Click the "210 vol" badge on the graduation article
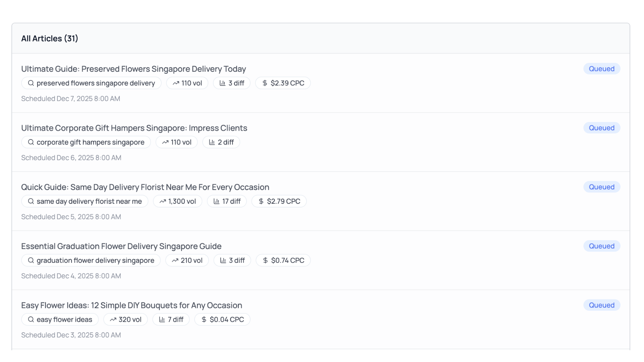 coord(187,260)
